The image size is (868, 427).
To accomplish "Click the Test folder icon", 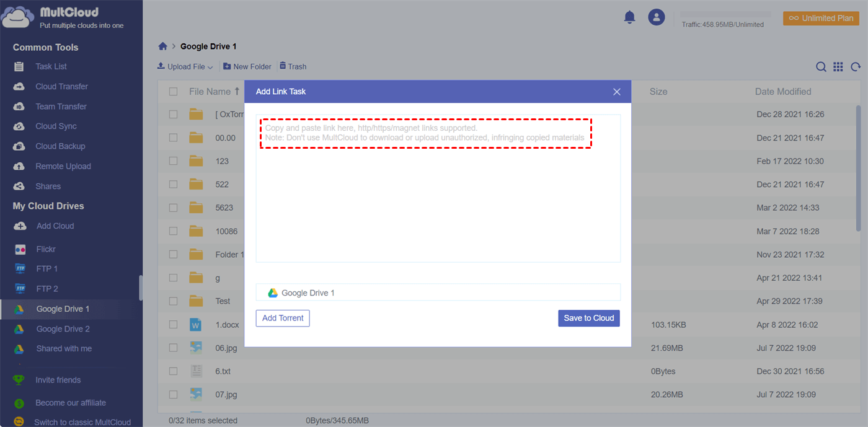I will 196,301.
